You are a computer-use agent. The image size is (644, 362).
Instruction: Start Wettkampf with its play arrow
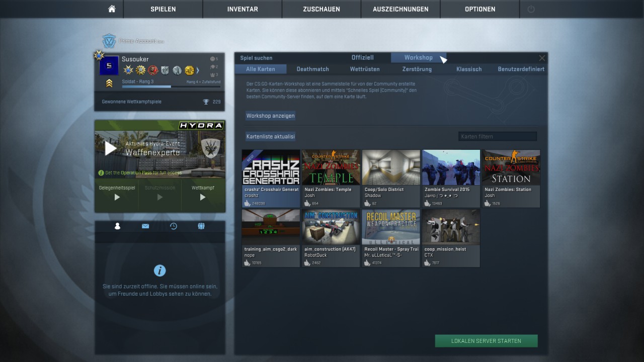(203, 198)
